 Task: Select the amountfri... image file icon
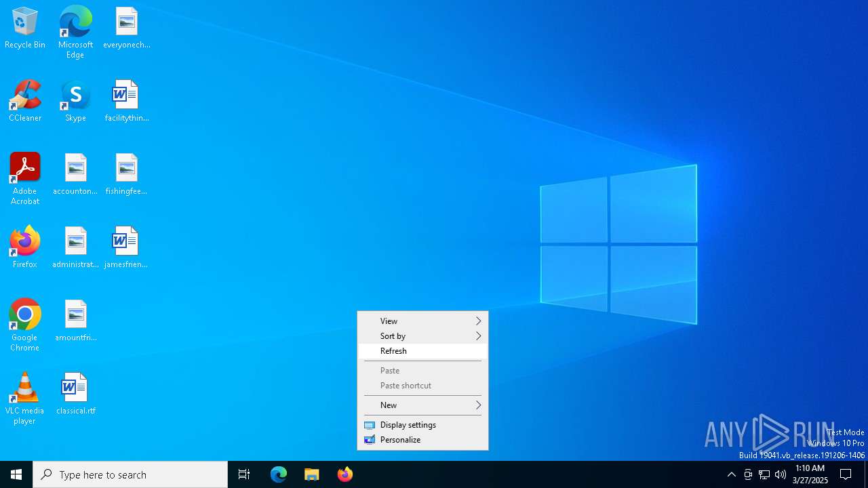click(x=75, y=321)
